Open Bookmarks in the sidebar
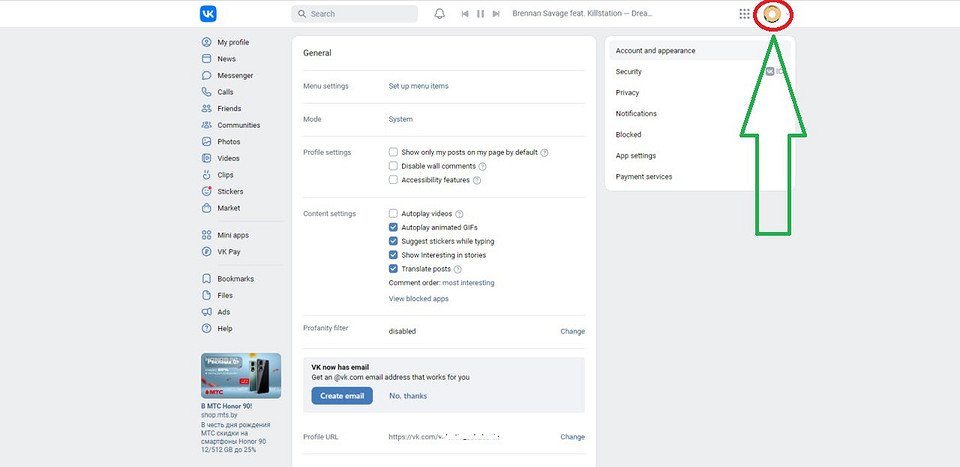The width and height of the screenshot is (960, 467). tap(235, 279)
